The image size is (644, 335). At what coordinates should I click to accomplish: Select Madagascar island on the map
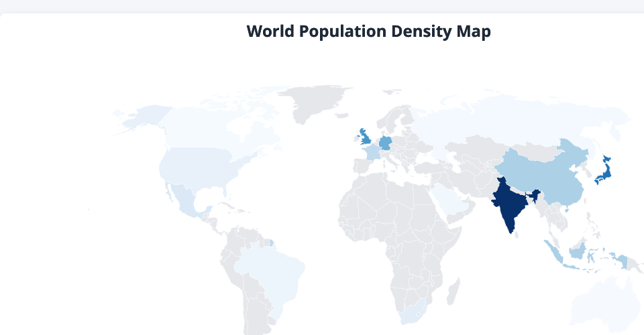[453, 292]
